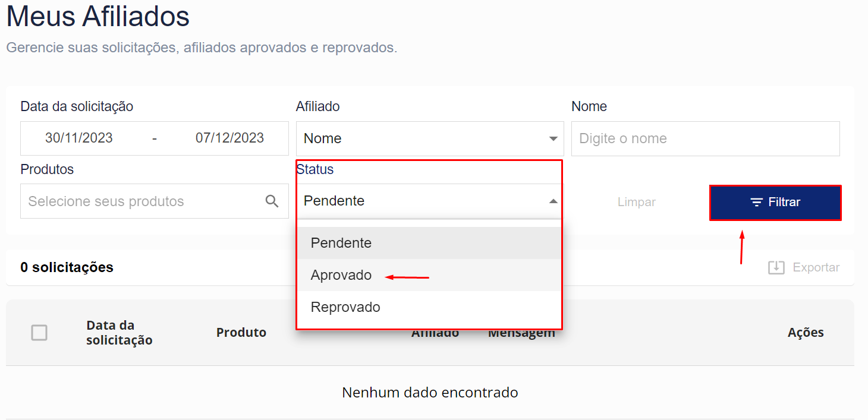Choose Aprovado from the status list
This screenshot has width=868, height=420.
coord(341,275)
